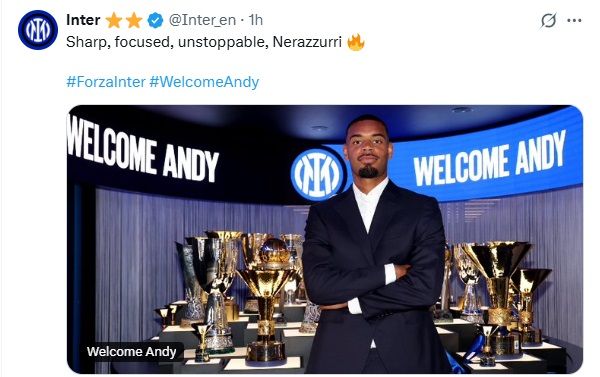The image size is (600, 377).
Task: Open the three-dot more options menu
Action: tap(574, 21)
